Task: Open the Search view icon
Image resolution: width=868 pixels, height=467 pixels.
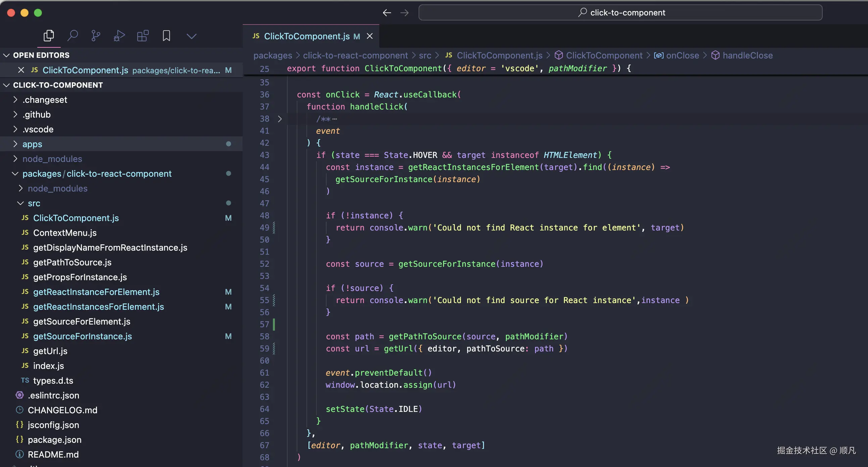Action: (73, 36)
